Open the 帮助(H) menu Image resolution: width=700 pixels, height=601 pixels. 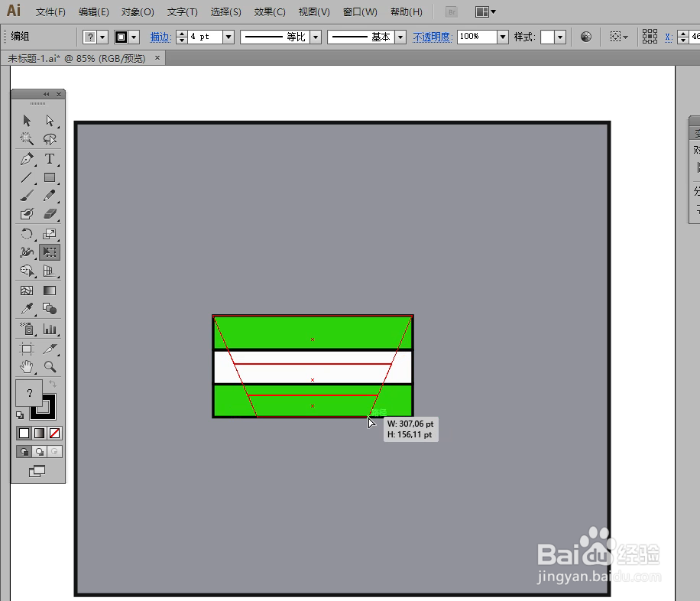tap(407, 12)
